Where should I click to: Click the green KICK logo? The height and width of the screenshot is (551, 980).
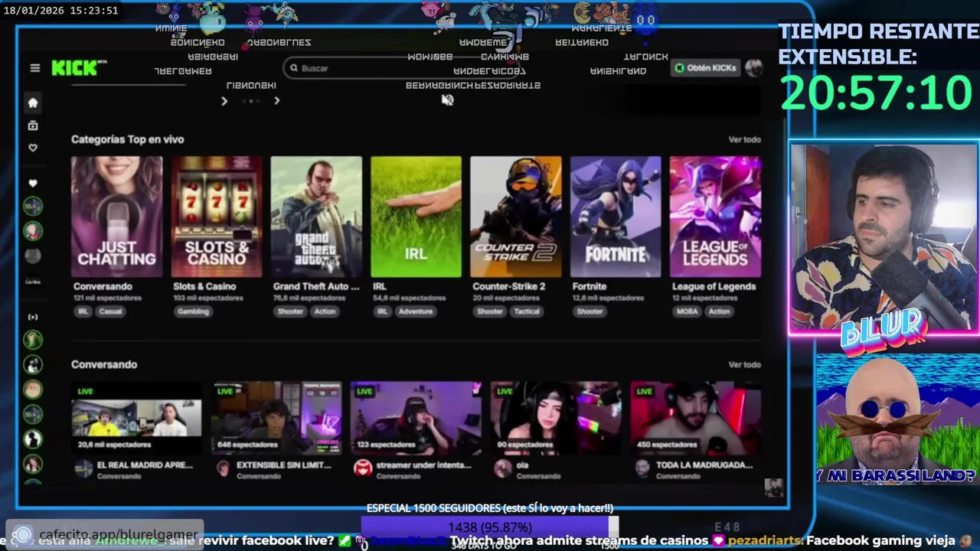point(75,68)
